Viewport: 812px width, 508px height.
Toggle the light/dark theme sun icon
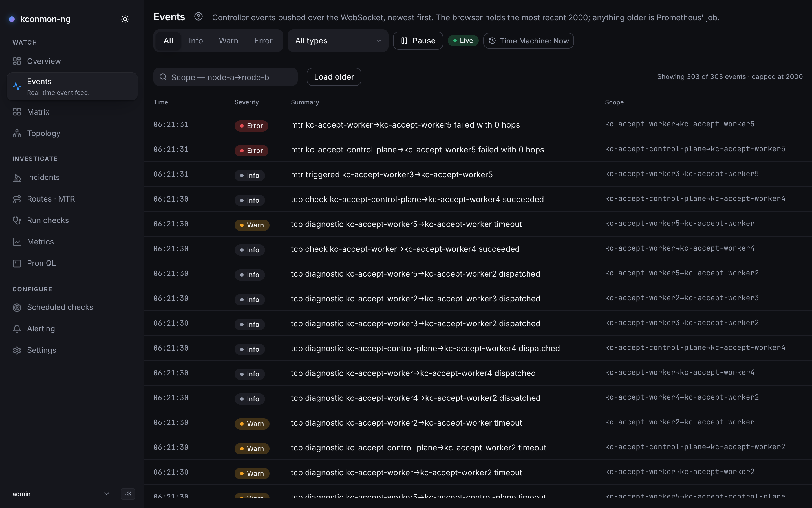125,19
